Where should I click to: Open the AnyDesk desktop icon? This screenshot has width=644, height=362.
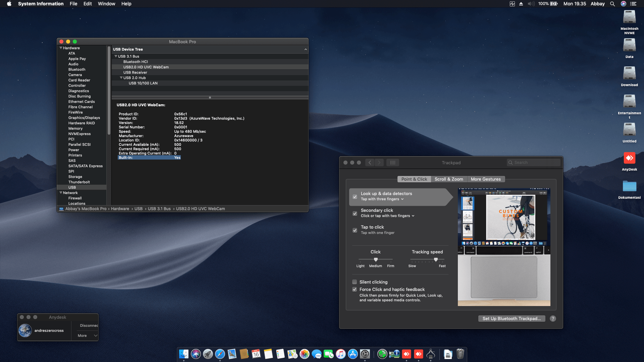(x=629, y=159)
